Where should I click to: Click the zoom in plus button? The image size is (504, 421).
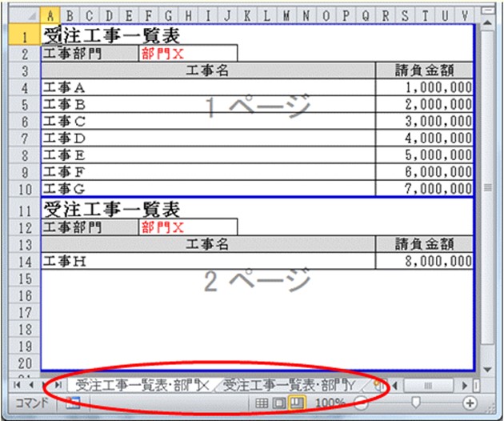point(470,403)
